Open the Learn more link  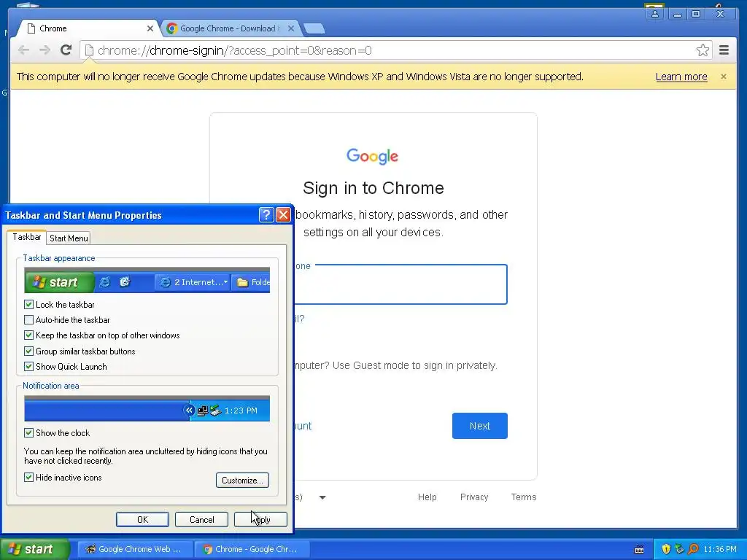pos(681,77)
